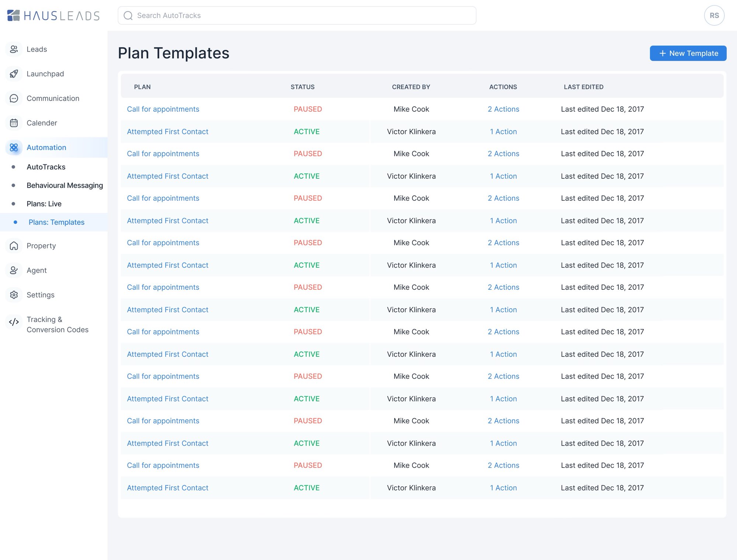
Task: Click ACTIVE status in the second row
Action: click(x=307, y=132)
